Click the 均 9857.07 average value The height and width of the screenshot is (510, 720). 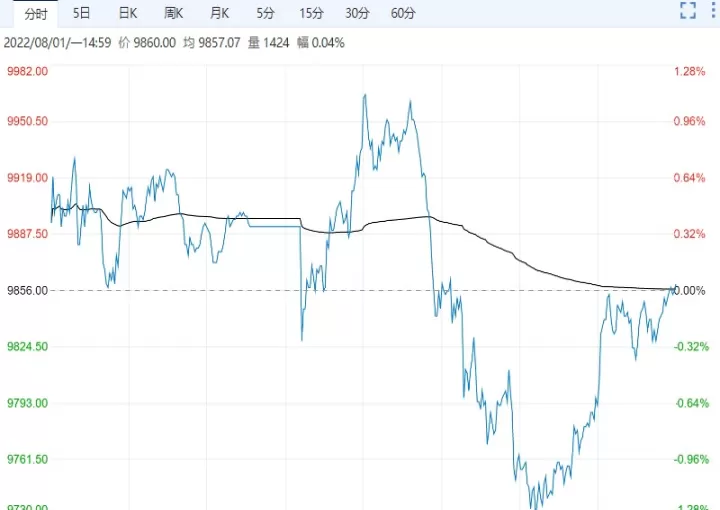coord(212,43)
